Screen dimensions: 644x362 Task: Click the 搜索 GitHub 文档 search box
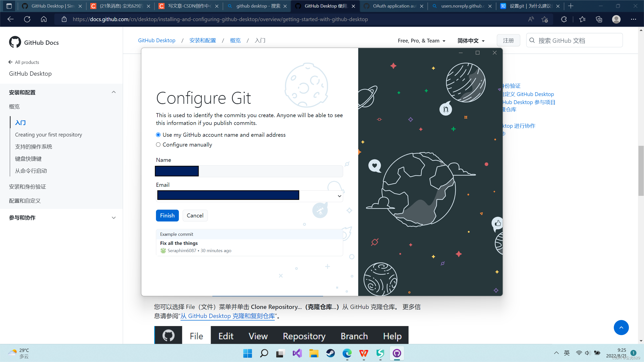pyautogui.click(x=574, y=40)
